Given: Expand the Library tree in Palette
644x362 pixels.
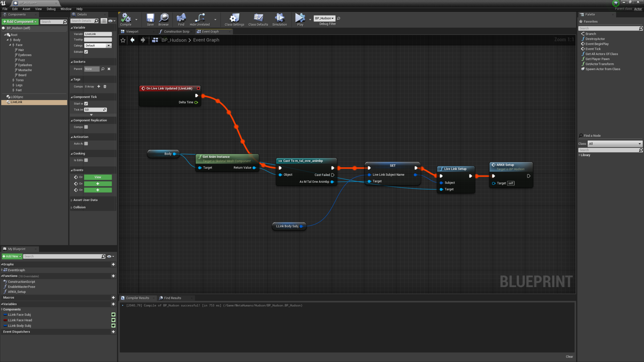Looking at the screenshot, I should (x=580, y=155).
